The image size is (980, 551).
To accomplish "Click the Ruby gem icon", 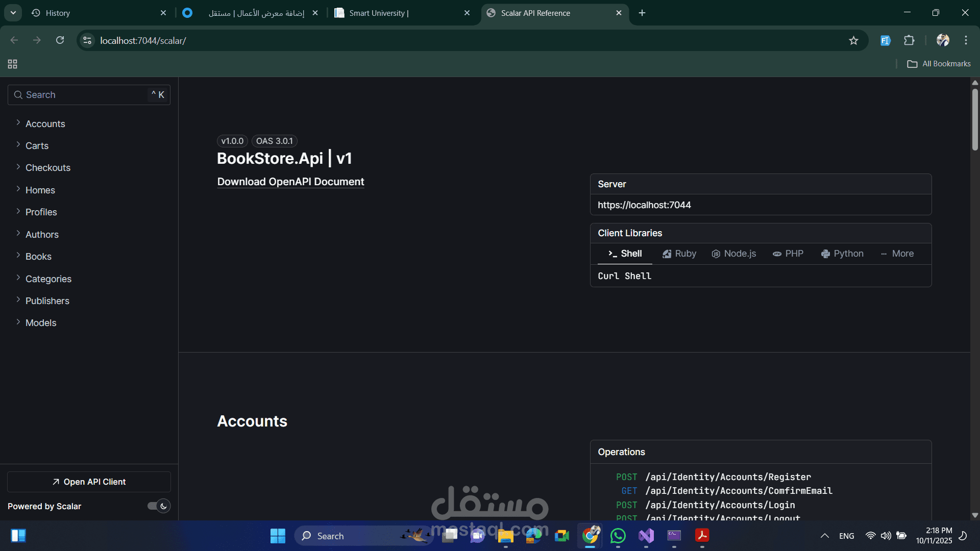I will click(x=667, y=254).
